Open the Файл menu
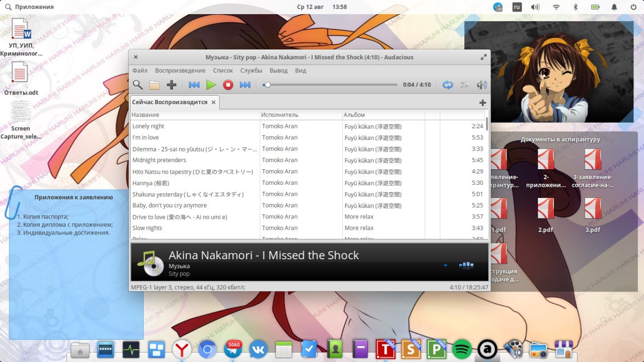This screenshot has width=644, height=362. pos(140,70)
